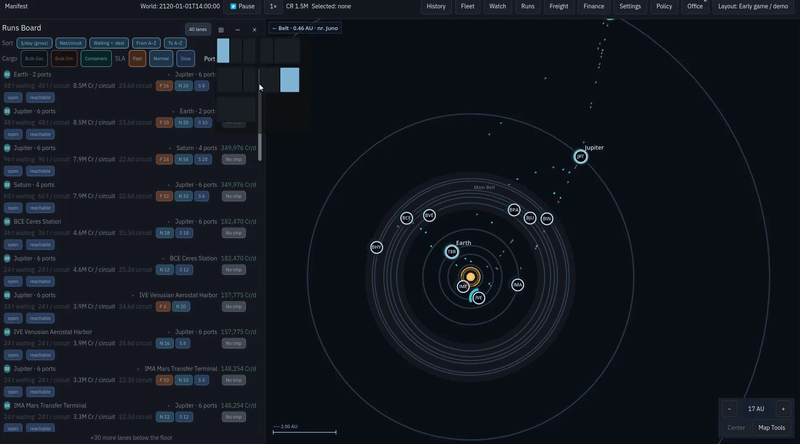Viewport: 800px width, 444px height.
Task: Open the Finance menu
Action: tap(594, 7)
